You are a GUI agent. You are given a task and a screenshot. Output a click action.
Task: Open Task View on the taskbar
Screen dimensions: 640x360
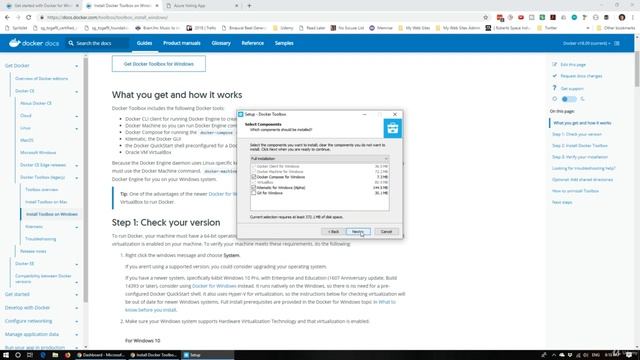30,355
